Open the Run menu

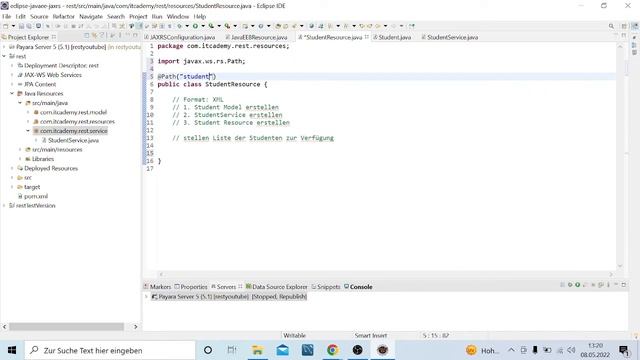tap(157, 16)
